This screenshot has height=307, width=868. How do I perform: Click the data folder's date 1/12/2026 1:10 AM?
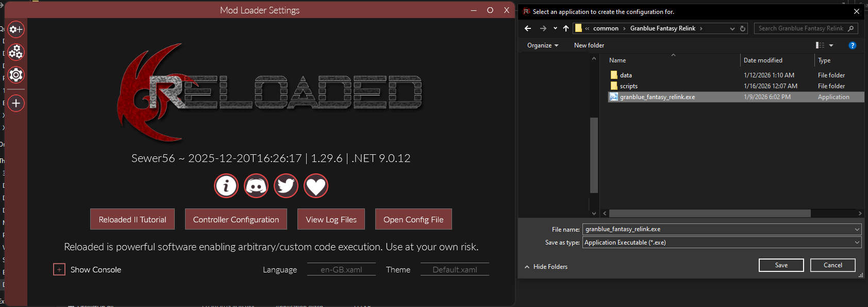pos(769,75)
